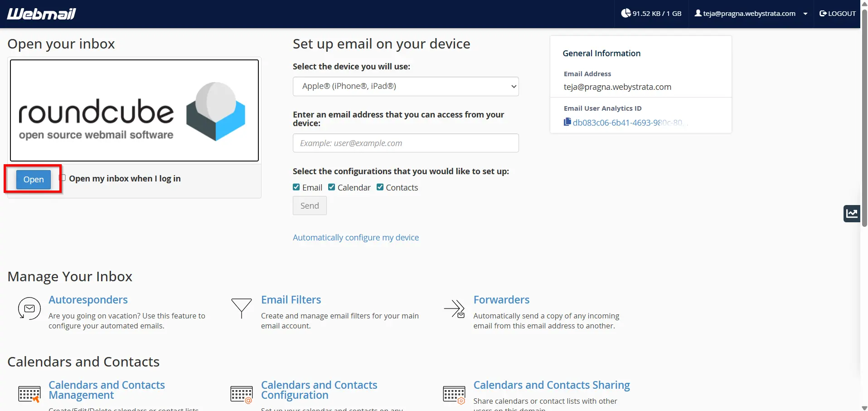Click the account email address in header
The width and height of the screenshot is (868, 411).
(749, 14)
